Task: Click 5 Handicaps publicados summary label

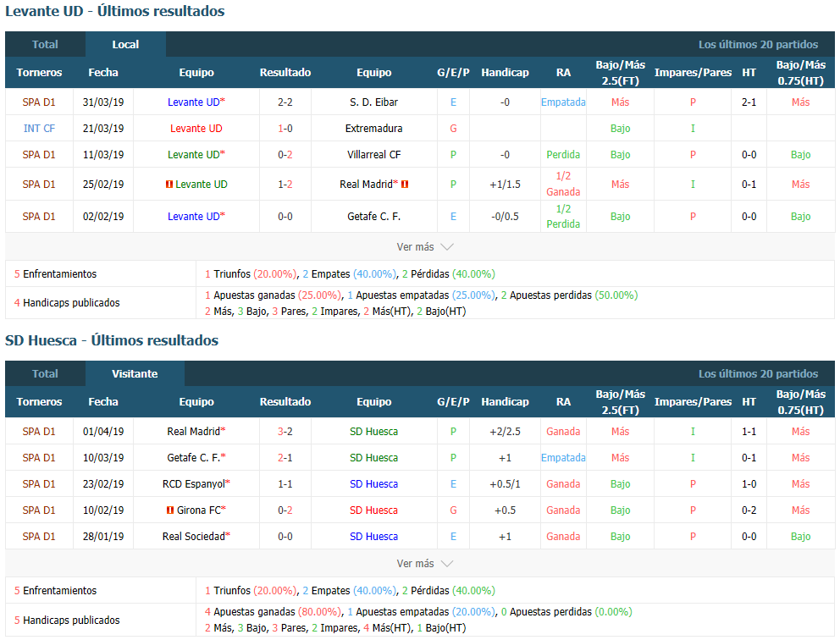Action: click(67, 621)
